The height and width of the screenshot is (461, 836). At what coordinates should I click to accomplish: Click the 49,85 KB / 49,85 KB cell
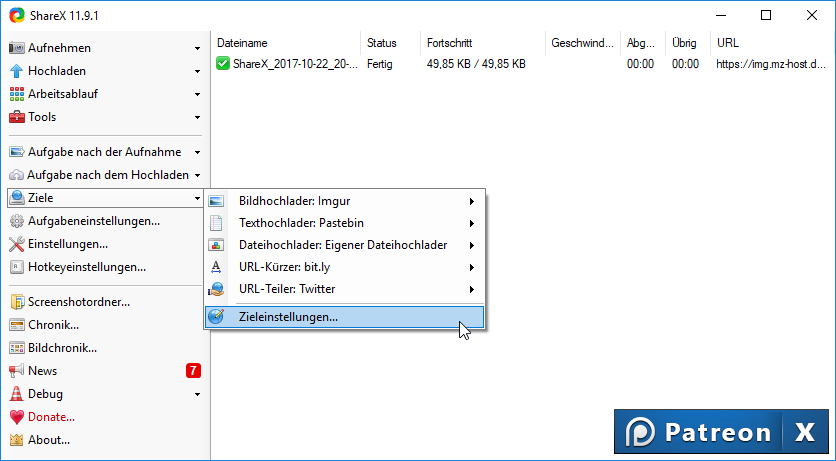(x=476, y=64)
